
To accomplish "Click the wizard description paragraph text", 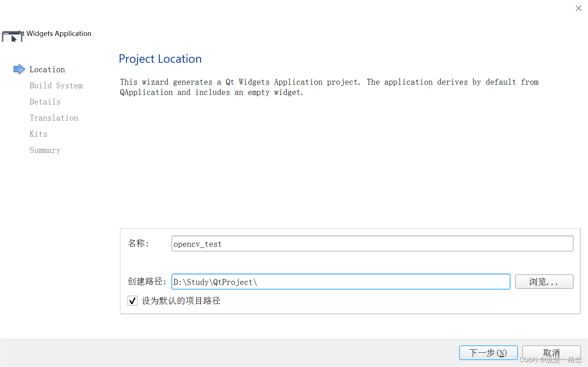I will (329, 87).
